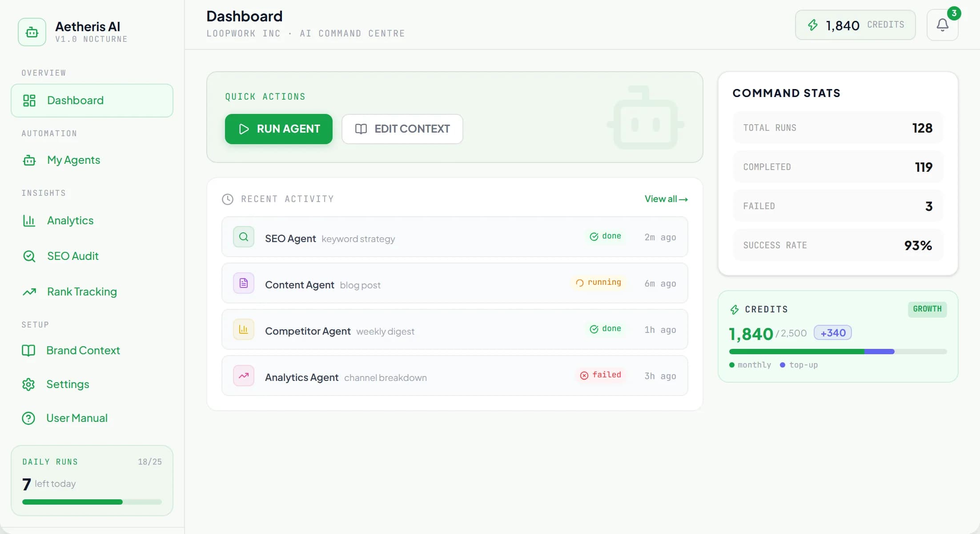Open the Dashboard menu item
Viewport: 980px width, 534px height.
pyautogui.click(x=92, y=101)
